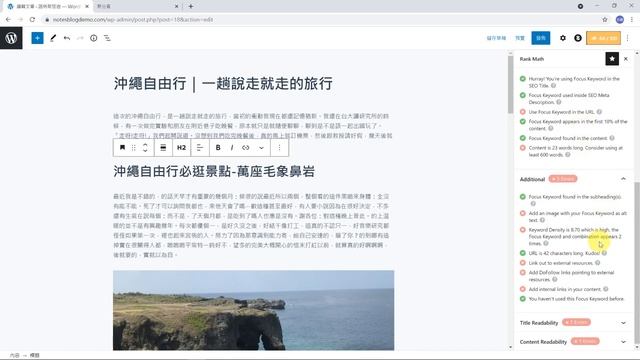
Task: Click the WordPress logo to view posts
Action: point(11,38)
